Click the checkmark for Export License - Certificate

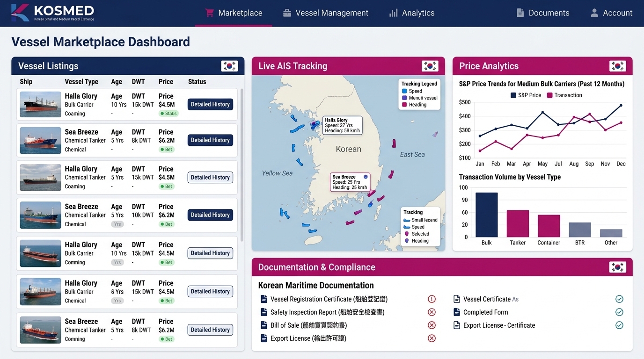click(x=619, y=325)
